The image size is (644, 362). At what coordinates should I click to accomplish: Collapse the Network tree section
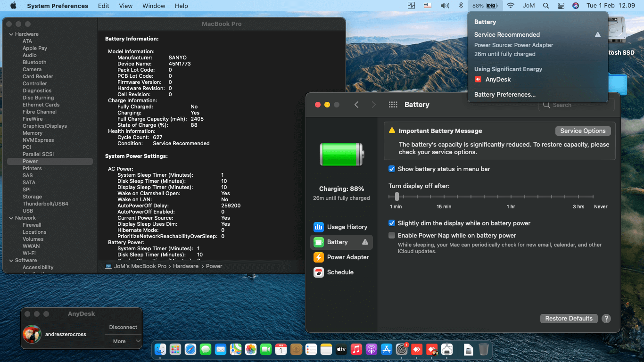click(11, 218)
